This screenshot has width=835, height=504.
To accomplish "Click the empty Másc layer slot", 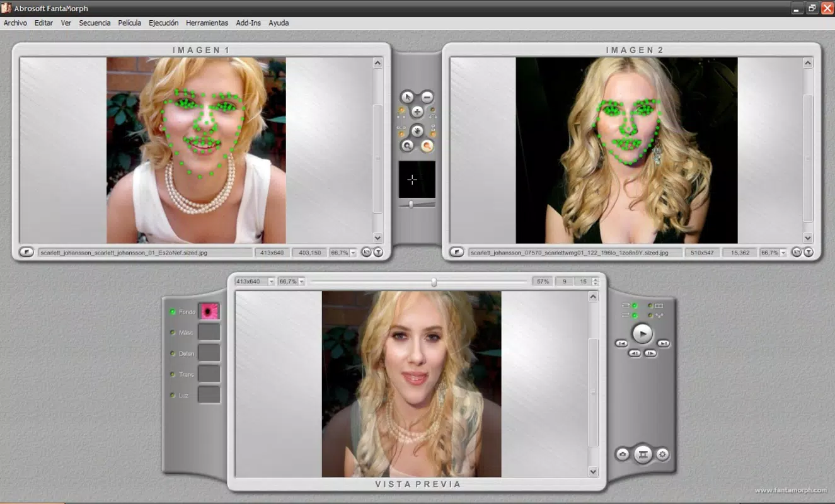I will (209, 332).
